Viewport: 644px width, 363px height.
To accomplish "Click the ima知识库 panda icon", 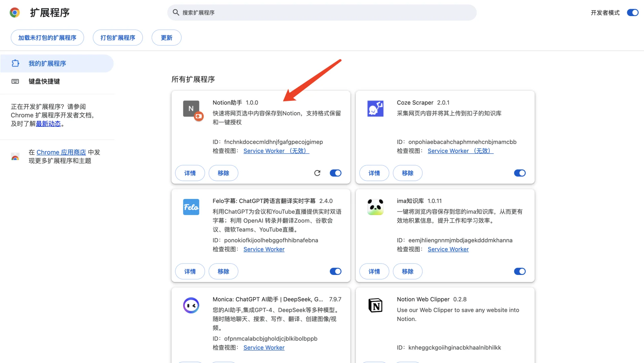I will (x=375, y=207).
